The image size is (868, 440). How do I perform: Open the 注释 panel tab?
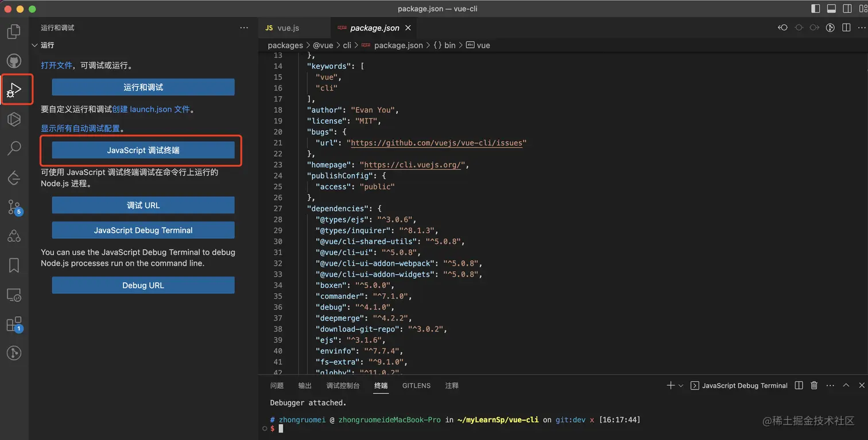click(x=452, y=386)
